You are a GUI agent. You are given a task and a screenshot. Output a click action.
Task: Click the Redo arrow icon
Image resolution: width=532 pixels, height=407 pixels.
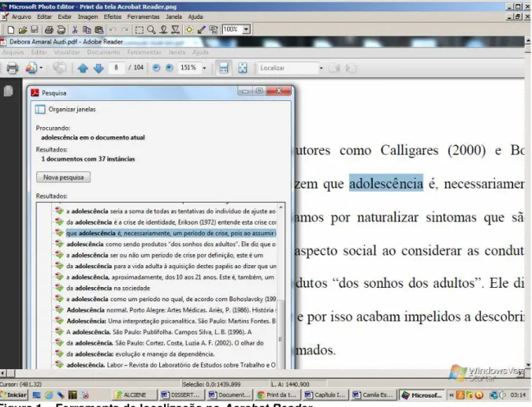pyautogui.click(x=125, y=30)
